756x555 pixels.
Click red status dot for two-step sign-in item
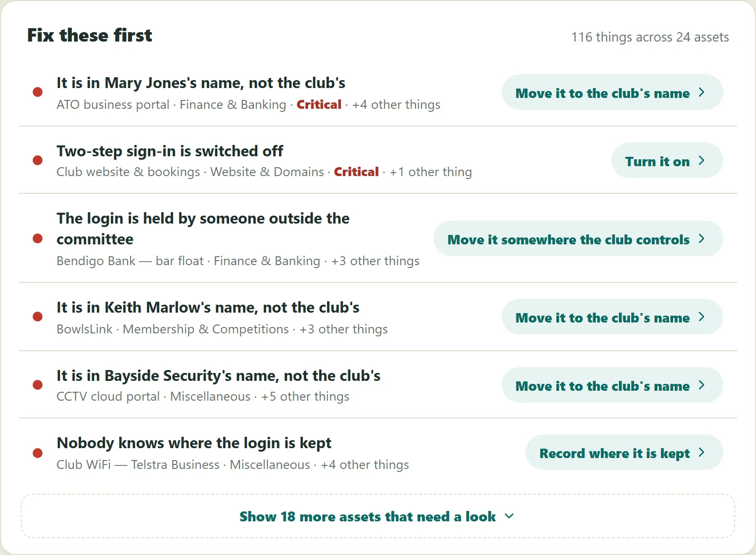pos(38,160)
